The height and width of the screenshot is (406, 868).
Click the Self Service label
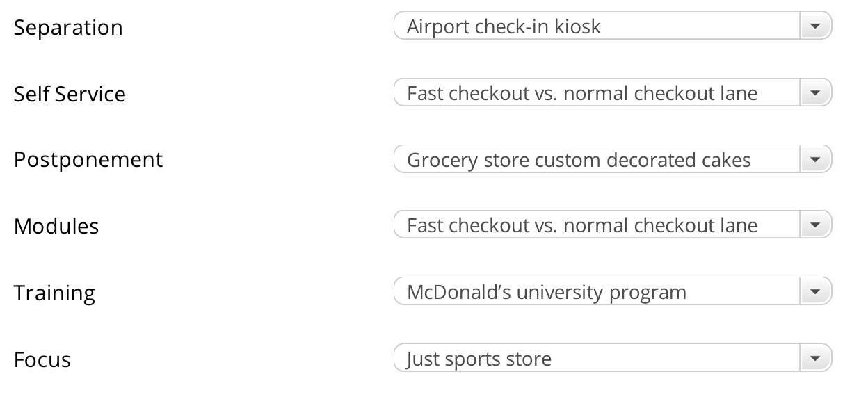click(69, 94)
